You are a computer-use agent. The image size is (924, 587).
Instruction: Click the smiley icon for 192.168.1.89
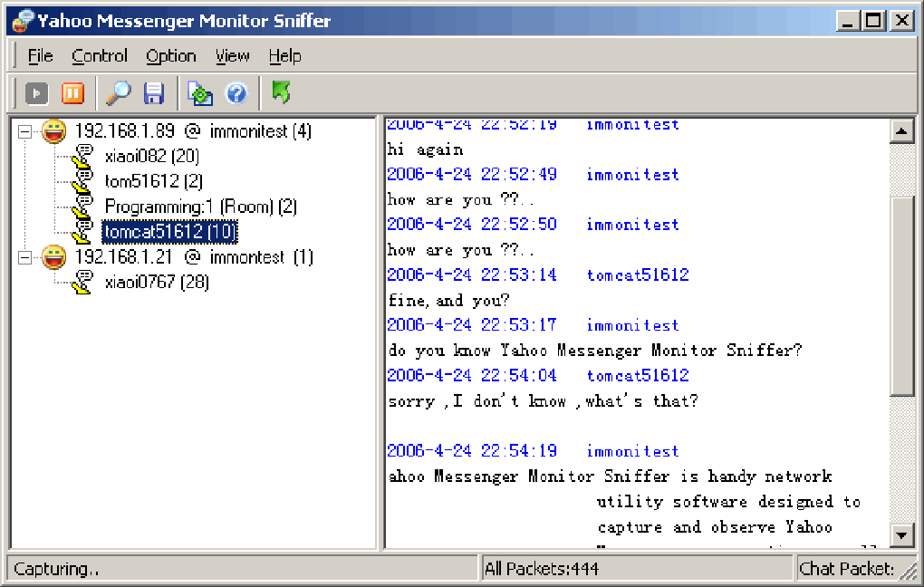[53, 130]
